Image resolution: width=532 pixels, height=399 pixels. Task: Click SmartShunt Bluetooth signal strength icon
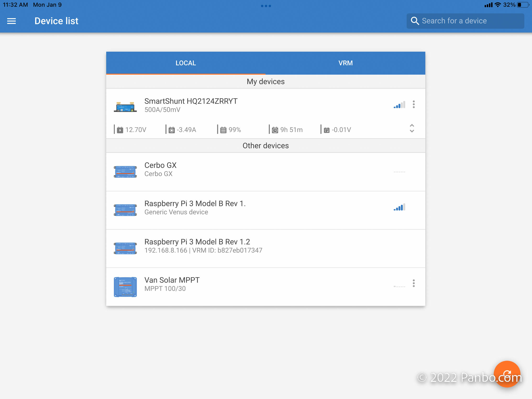pyautogui.click(x=399, y=105)
